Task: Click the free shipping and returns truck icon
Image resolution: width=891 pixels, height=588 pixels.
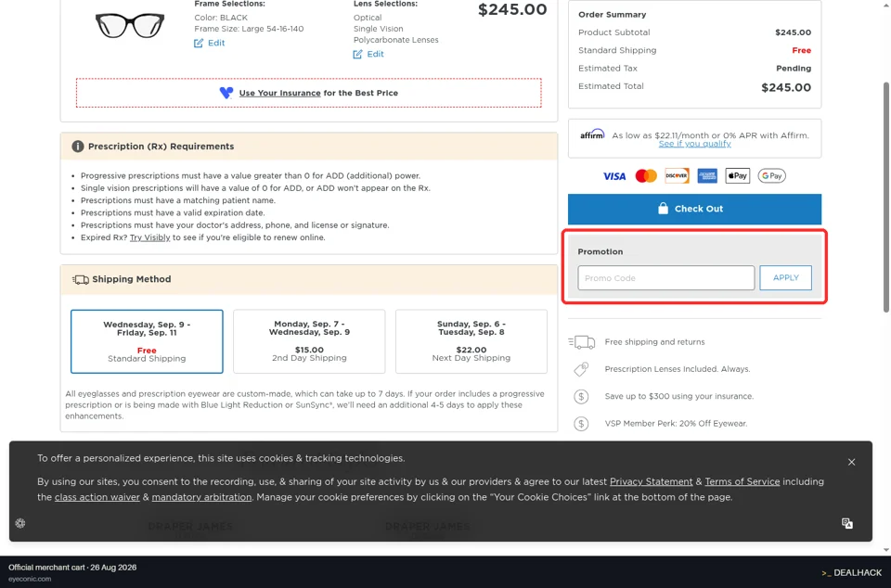Action: tap(581, 342)
